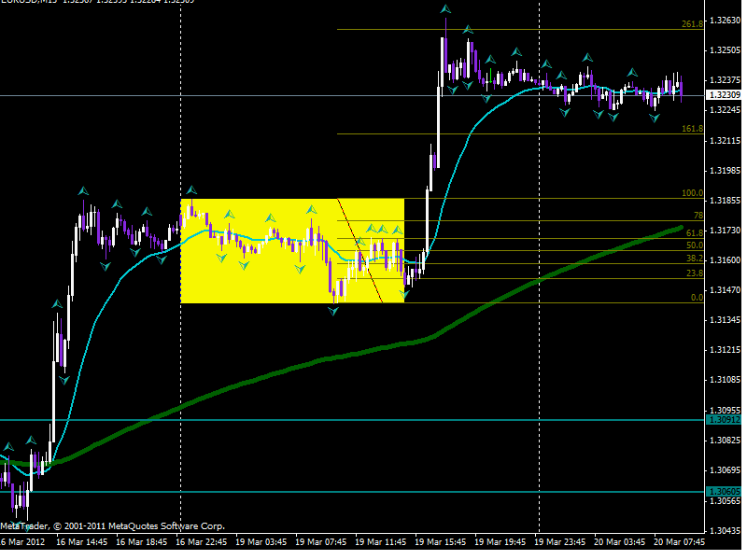Viewport: 747px width, 560px height.
Task: Click the 23.8 Fibonacci level label
Action: pos(695,273)
